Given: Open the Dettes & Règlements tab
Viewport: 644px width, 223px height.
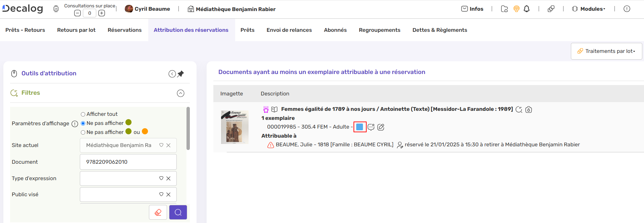Looking at the screenshot, I should coord(440,30).
